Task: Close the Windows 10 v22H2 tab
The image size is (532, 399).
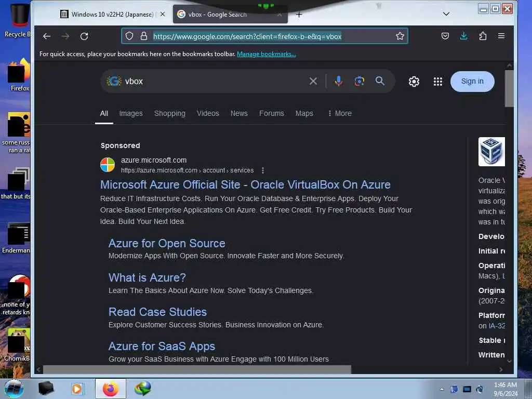Action: [163, 14]
